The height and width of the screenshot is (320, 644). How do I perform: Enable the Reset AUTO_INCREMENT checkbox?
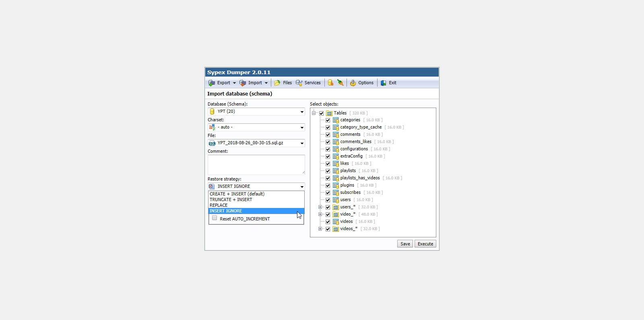click(215, 218)
